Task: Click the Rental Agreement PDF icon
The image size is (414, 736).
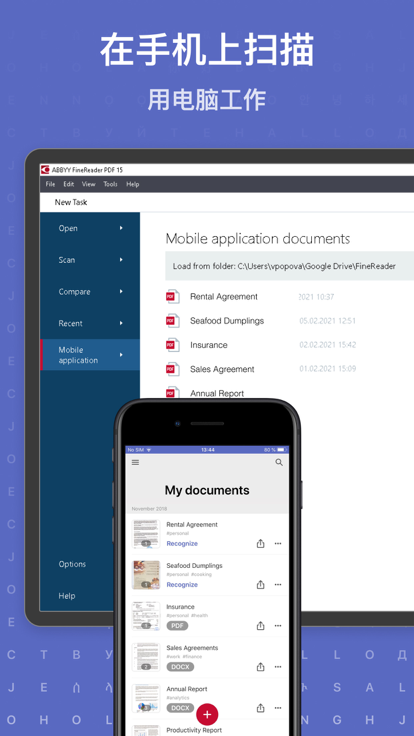Action: coord(172,297)
